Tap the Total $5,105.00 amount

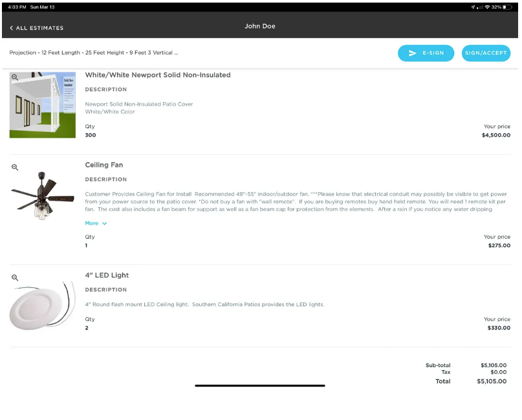pyautogui.click(x=492, y=381)
